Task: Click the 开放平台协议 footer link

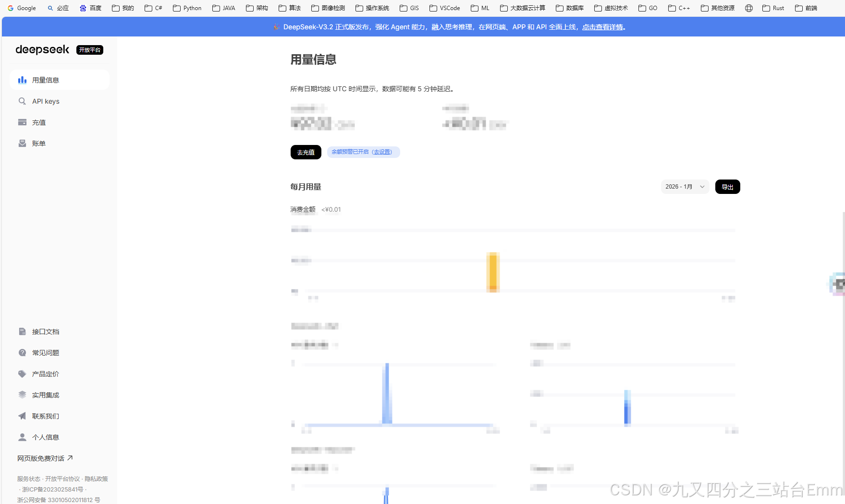Action: pyautogui.click(x=62, y=479)
